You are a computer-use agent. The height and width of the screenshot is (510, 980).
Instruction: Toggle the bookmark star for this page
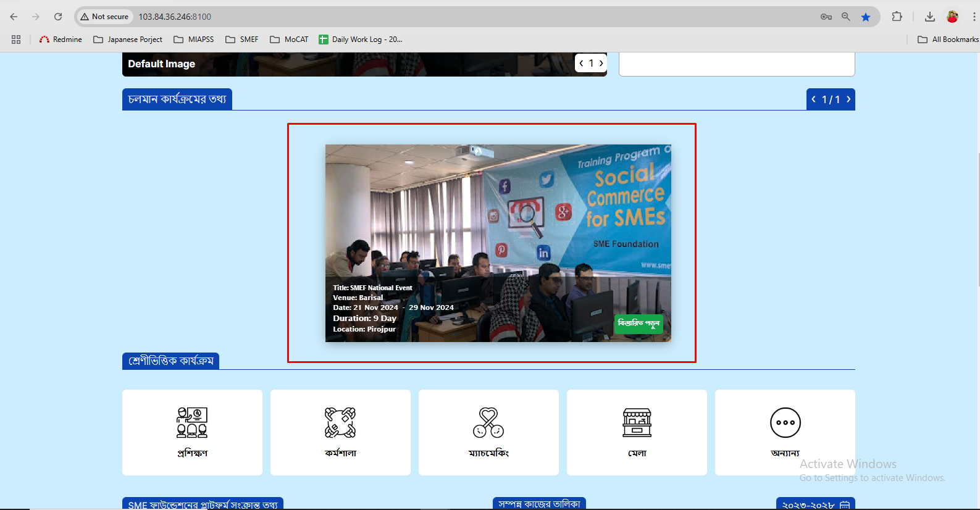tap(866, 17)
